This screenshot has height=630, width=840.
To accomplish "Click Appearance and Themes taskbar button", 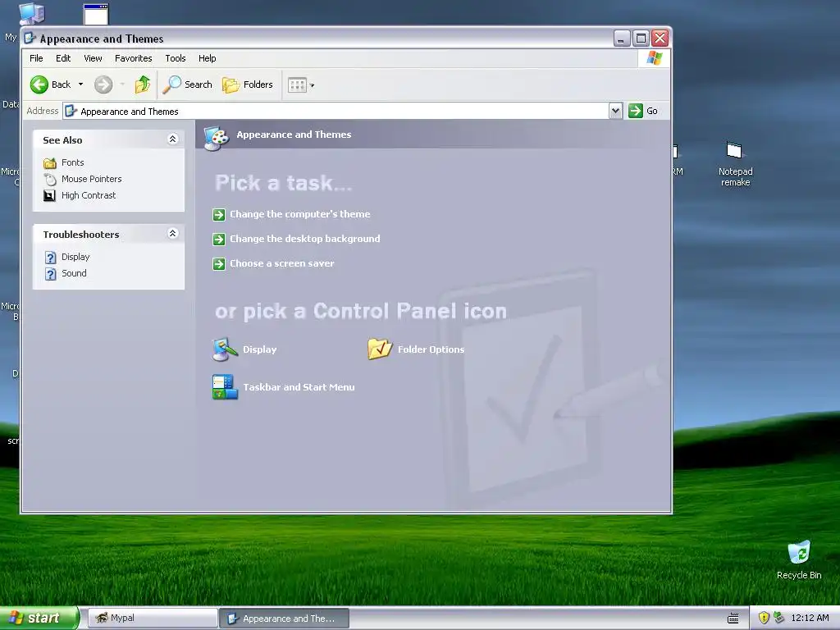I will (x=285, y=619).
